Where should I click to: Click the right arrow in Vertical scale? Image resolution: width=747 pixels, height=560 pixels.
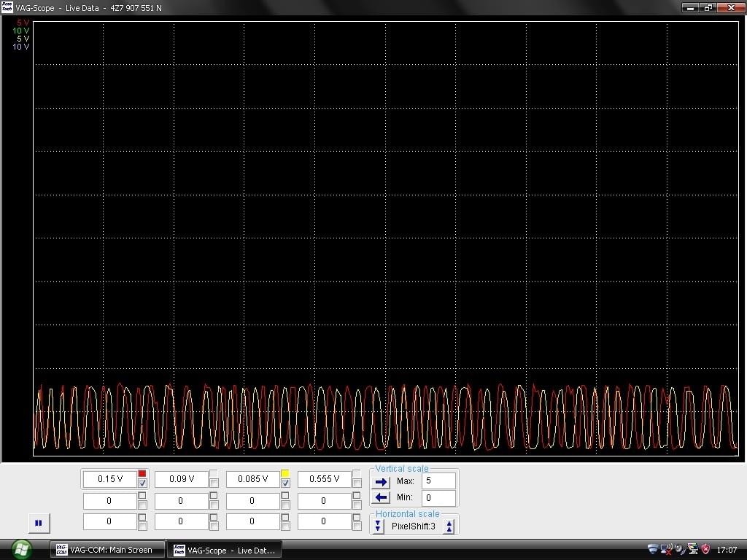pos(381,481)
